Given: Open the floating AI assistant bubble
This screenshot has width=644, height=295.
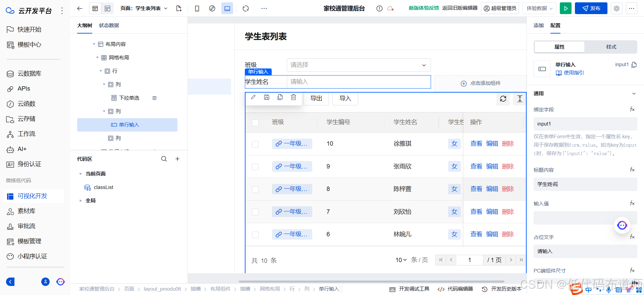Looking at the screenshot, I should 622,225.
